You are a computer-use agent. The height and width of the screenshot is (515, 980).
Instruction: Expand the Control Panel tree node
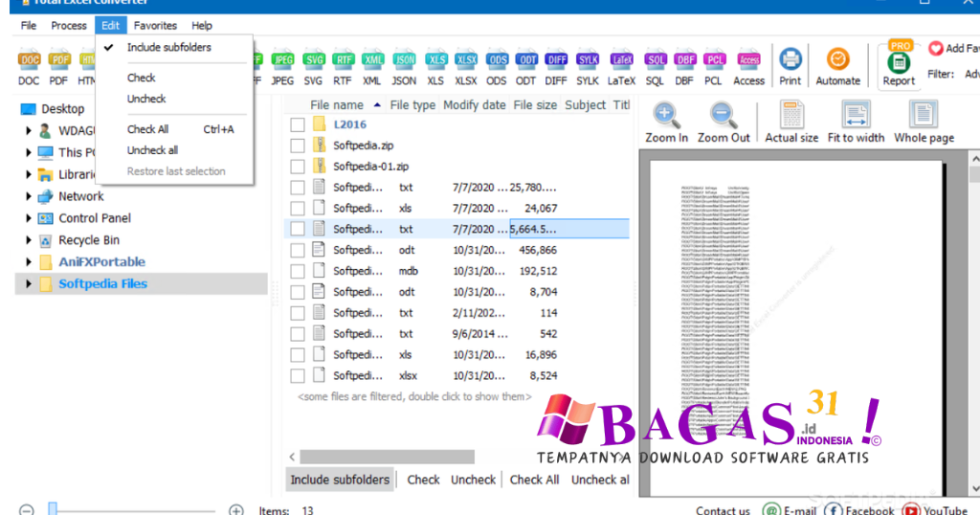28,218
